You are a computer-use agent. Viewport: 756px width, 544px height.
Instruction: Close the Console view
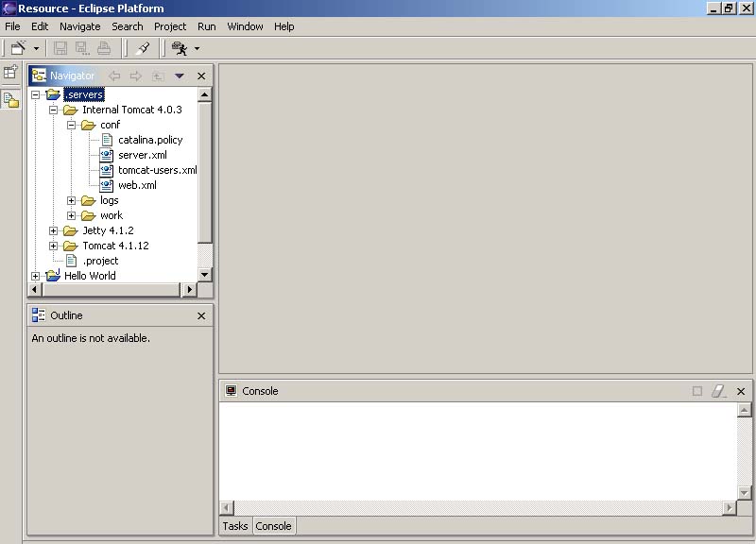(741, 391)
